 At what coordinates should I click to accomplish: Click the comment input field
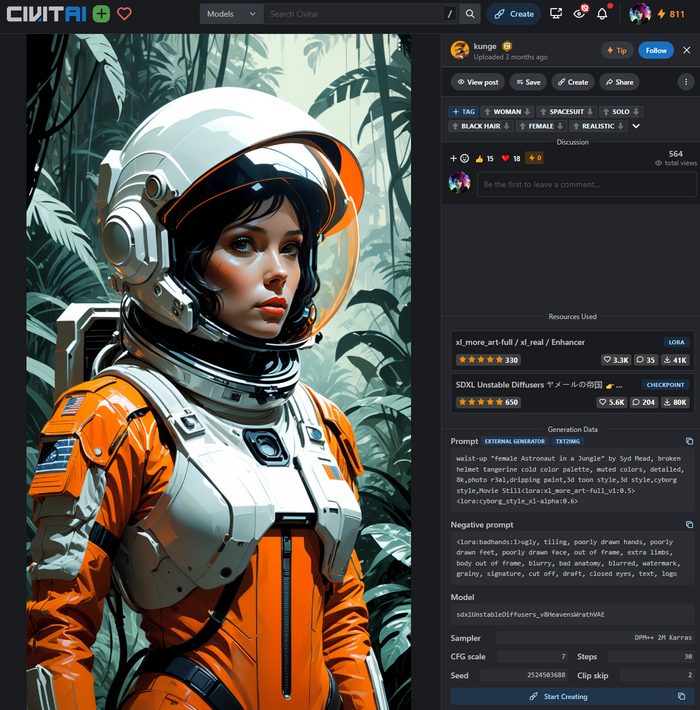tap(586, 184)
